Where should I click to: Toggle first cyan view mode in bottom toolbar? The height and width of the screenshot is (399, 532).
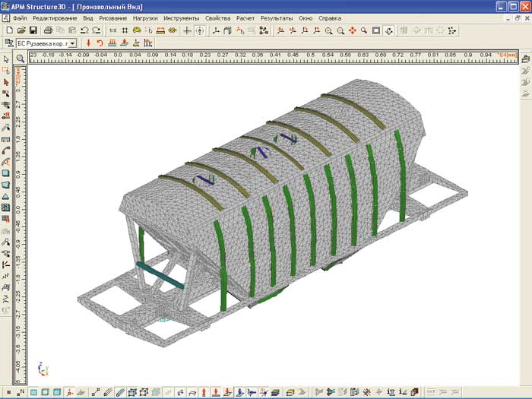[34, 392]
